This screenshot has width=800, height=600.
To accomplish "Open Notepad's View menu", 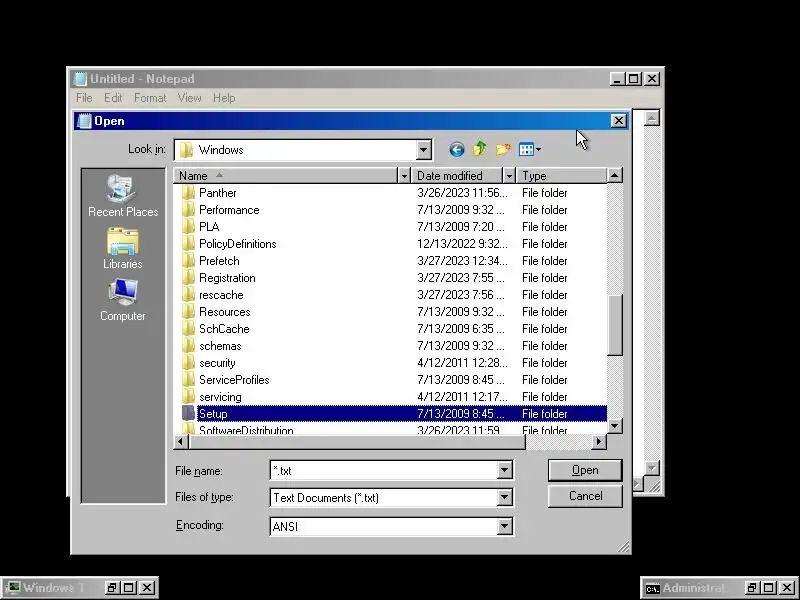I will [x=189, y=98].
